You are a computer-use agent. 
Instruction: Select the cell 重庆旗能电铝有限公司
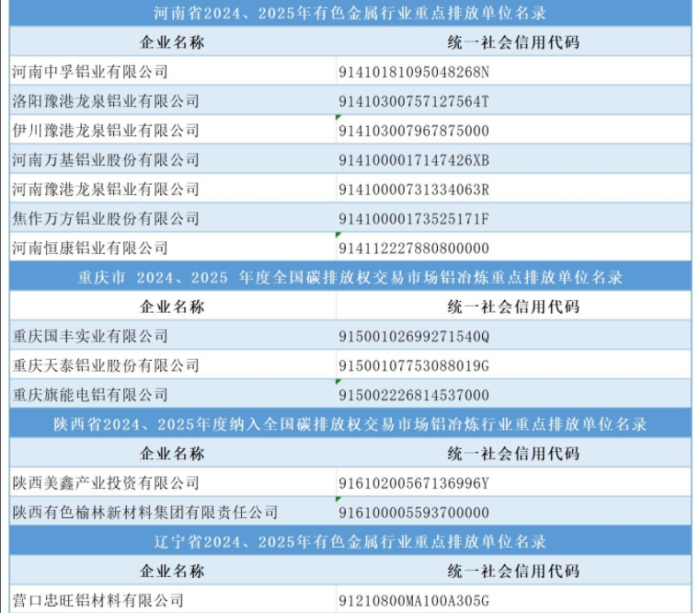click(x=172, y=395)
